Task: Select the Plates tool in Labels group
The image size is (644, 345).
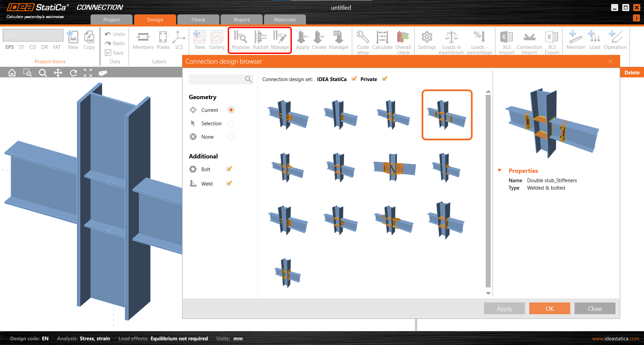Action: [163, 40]
